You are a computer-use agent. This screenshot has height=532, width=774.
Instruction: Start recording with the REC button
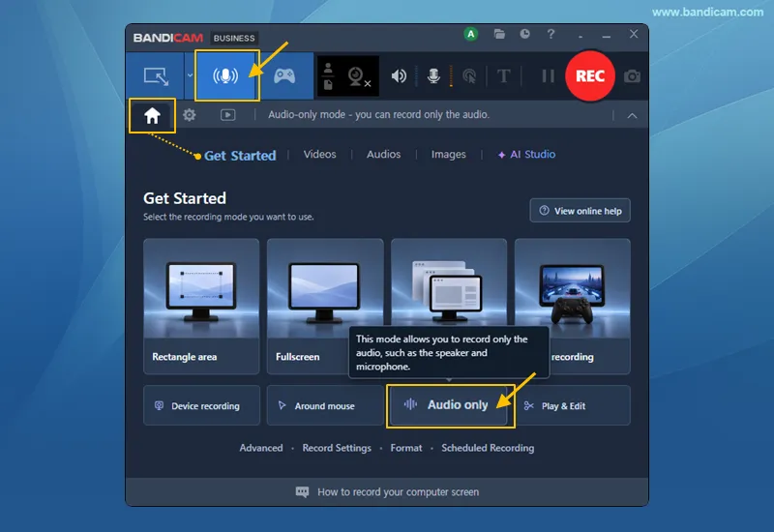point(590,76)
